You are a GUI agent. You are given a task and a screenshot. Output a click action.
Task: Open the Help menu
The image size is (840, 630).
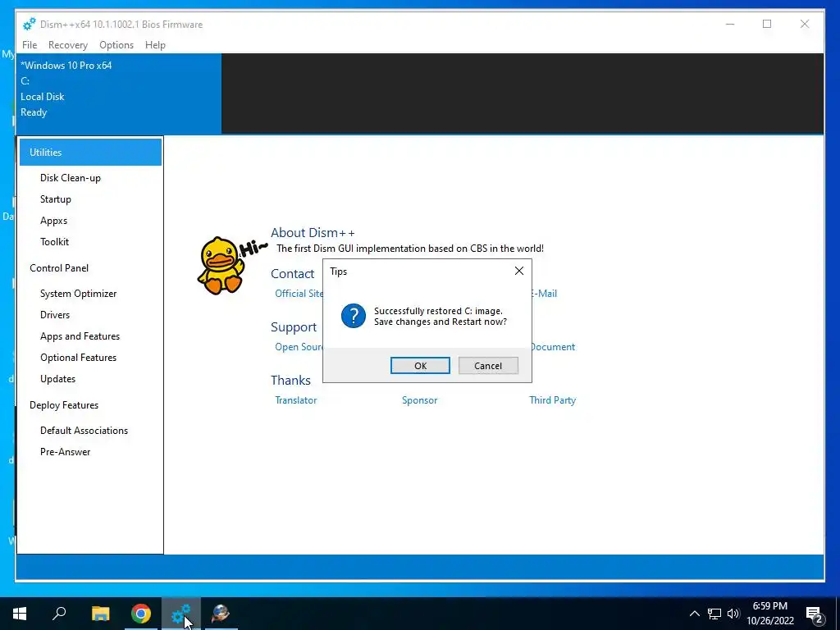(x=155, y=45)
